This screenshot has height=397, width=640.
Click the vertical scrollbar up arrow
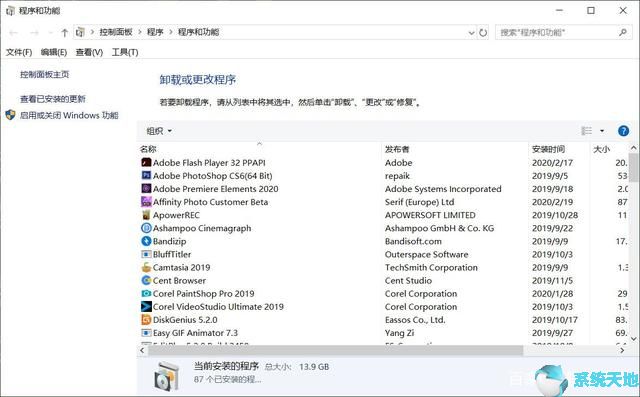point(633,148)
